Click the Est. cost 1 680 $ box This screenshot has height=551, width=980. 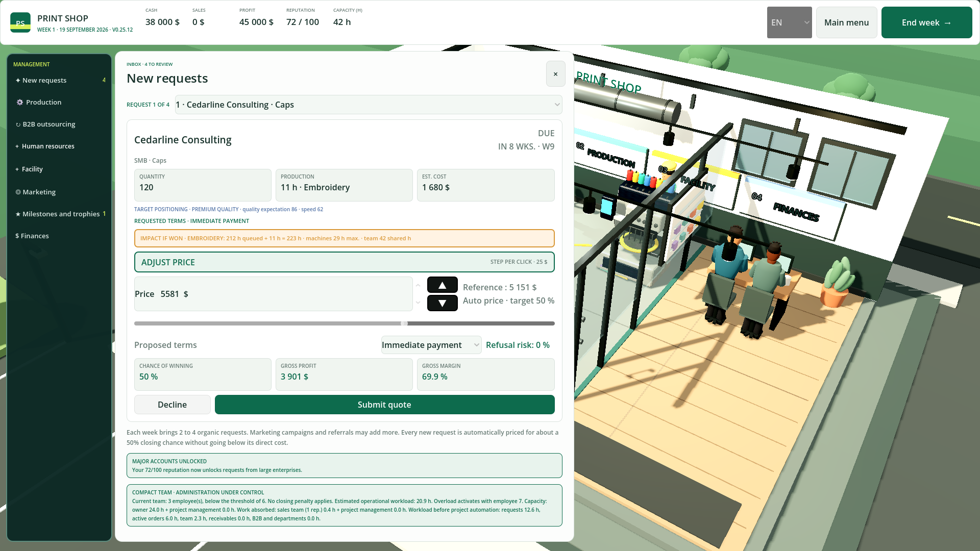click(x=485, y=185)
